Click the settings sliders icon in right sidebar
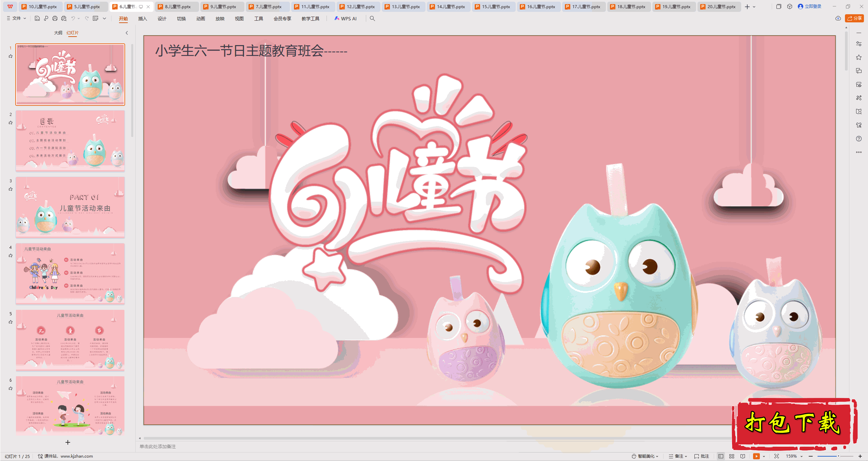This screenshot has width=868, height=461. coord(859,44)
